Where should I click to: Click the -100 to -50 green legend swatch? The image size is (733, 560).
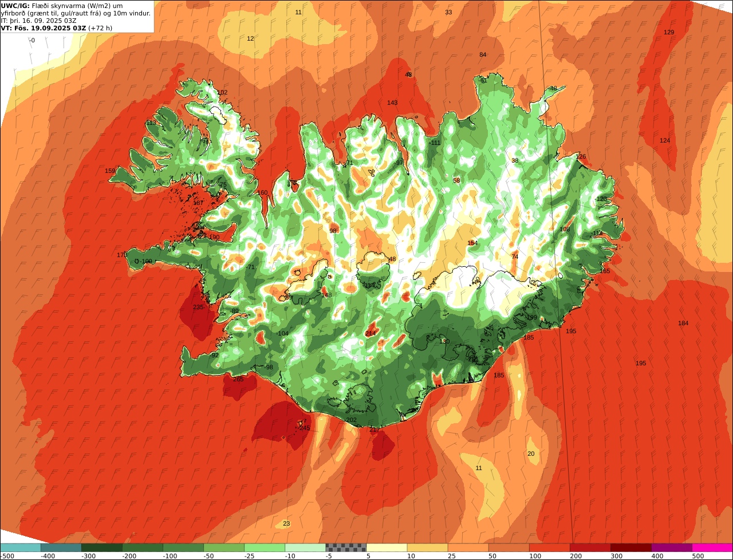coord(183,547)
